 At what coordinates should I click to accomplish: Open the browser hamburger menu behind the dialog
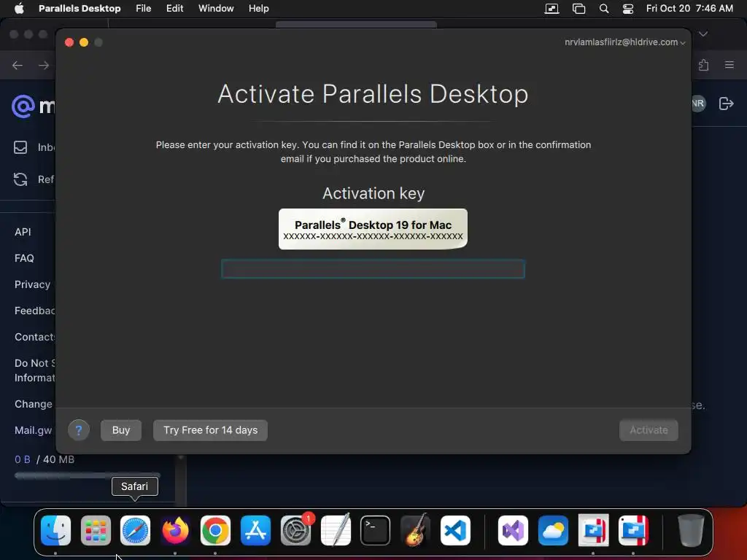(x=729, y=65)
